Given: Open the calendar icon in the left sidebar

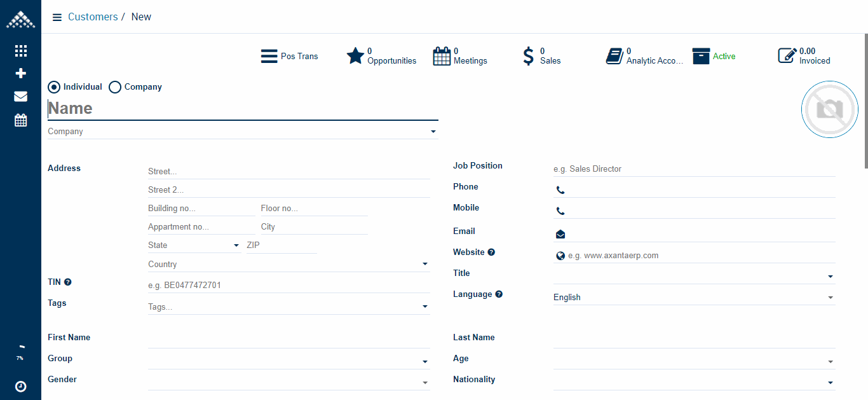Looking at the screenshot, I should coord(20,120).
